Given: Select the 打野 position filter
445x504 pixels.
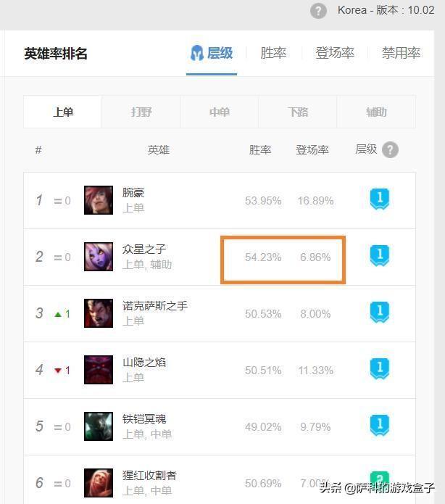Looking at the screenshot, I should tap(141, 112).
